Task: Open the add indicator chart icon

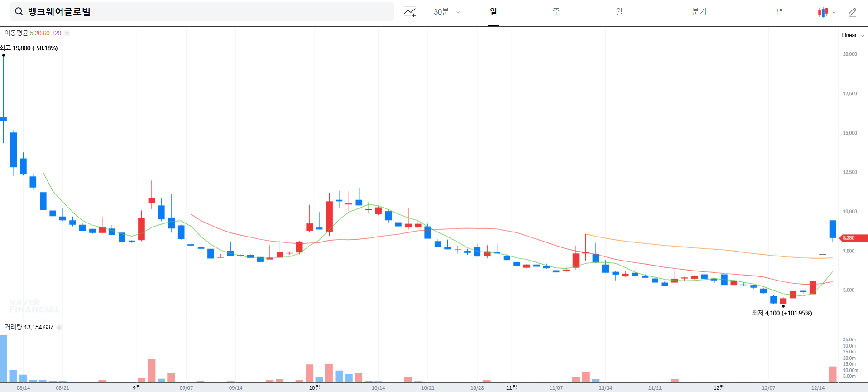Action: pyautogui.click(x=410, y=12)
